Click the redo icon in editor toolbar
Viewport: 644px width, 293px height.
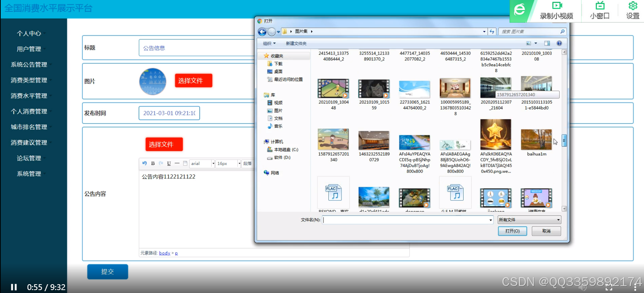[161, 164]
